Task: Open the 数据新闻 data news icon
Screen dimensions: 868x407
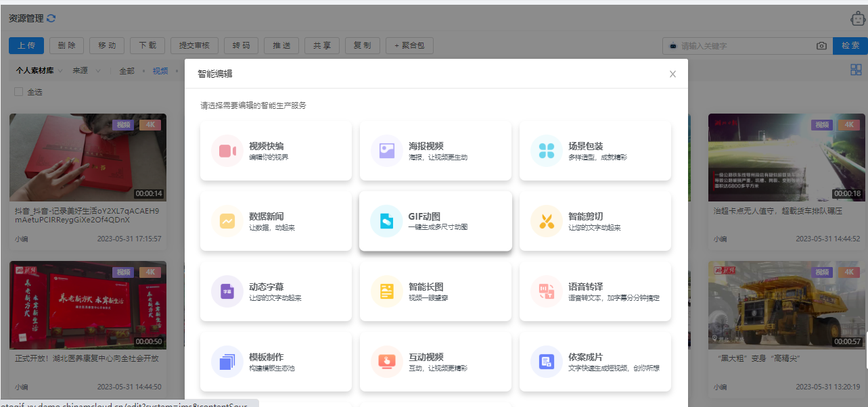Action: click(227, 221)
